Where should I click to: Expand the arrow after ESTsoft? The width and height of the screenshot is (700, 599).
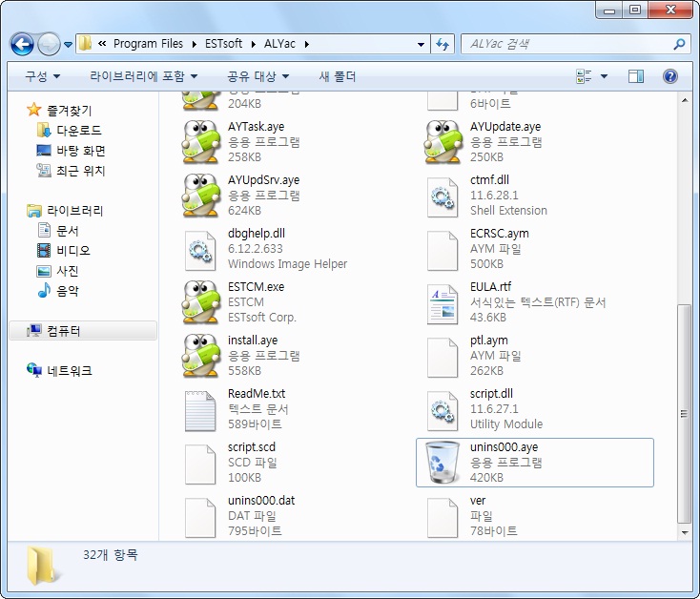[x=253, y=44]
